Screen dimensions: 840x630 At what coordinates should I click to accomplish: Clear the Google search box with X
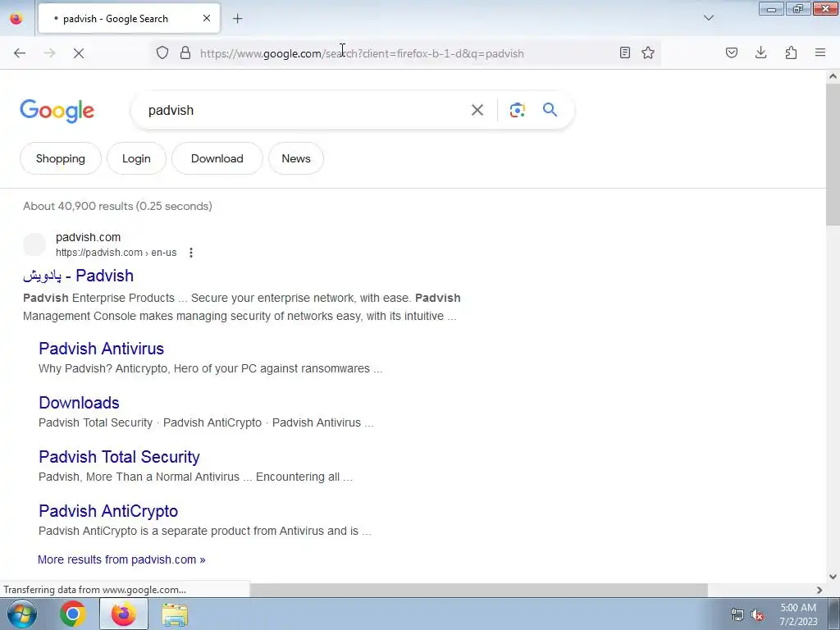pos(477,110)
